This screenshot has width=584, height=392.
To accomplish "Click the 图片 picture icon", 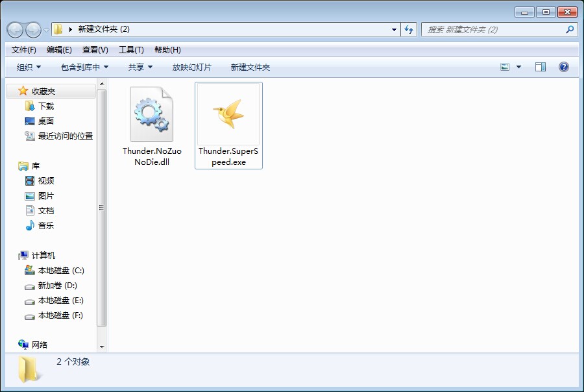I will 30,196.
